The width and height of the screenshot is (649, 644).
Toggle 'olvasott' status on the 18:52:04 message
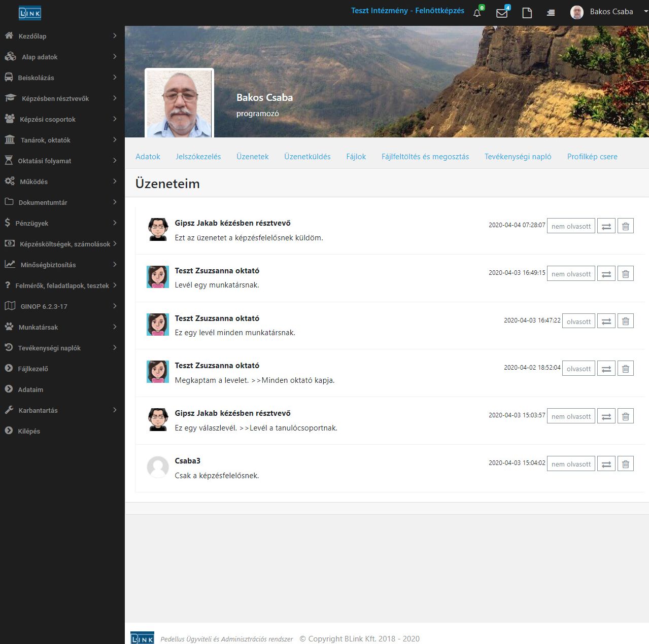click(x=578, y=369)
